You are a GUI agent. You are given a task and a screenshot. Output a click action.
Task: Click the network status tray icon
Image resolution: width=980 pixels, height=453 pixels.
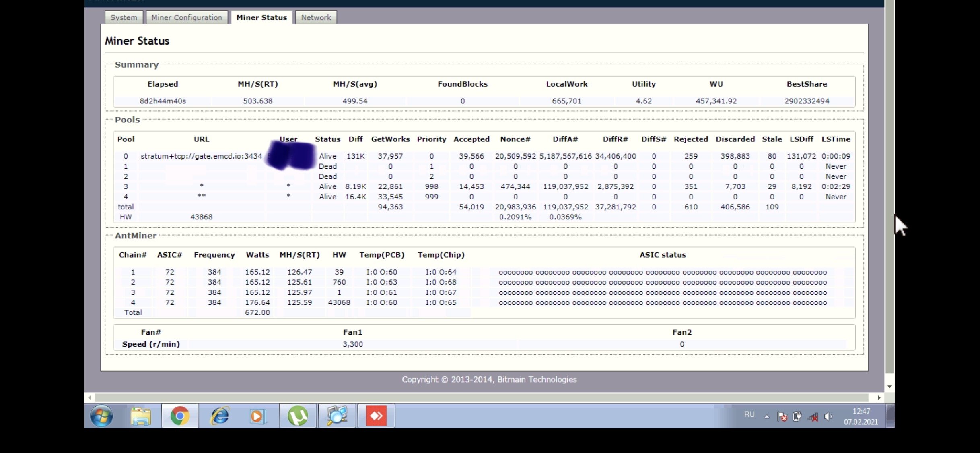tap(813, 417)
